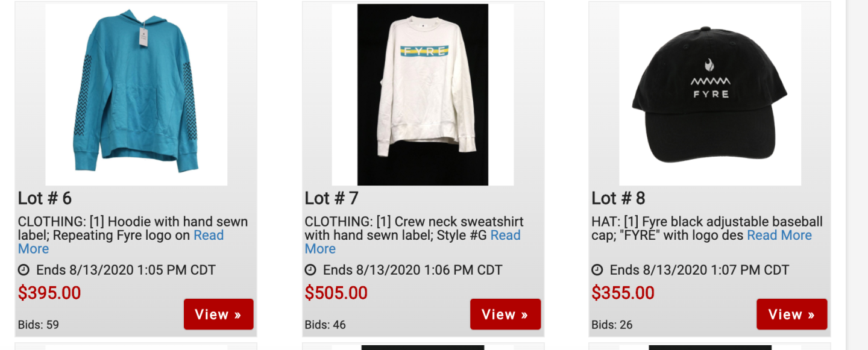Expand Read More for Lot 7 description

[505, 236]
